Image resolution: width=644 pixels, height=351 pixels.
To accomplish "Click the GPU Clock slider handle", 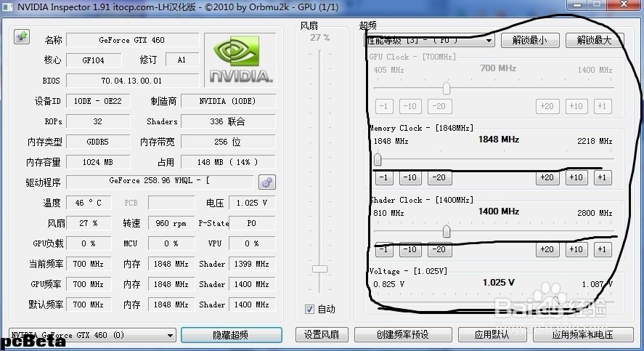I will (x=447, y=87).
